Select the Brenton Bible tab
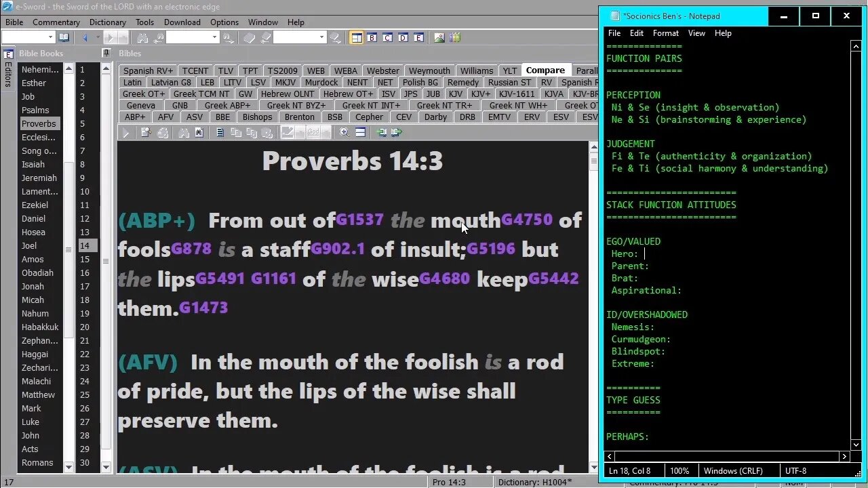The width and height of the screenshot is (868, 488). pyautogui.click(x=300, y=117)
